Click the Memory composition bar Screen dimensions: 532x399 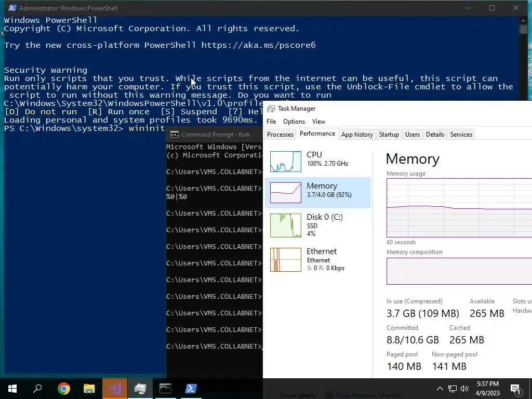[x=459, y=271]
